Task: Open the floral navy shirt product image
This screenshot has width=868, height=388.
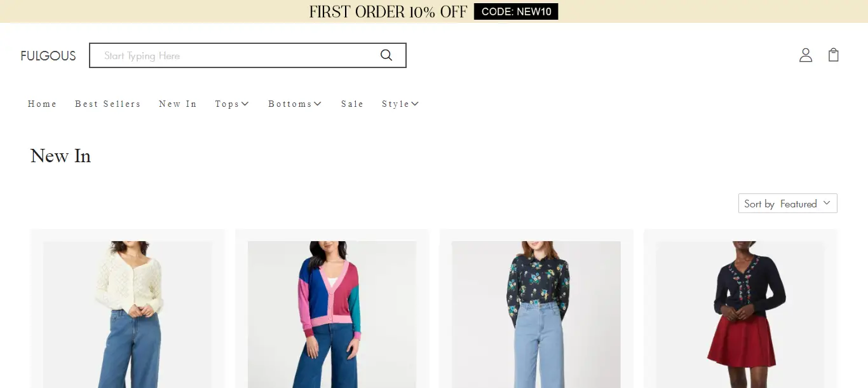Action: click(x=536, y=314)
